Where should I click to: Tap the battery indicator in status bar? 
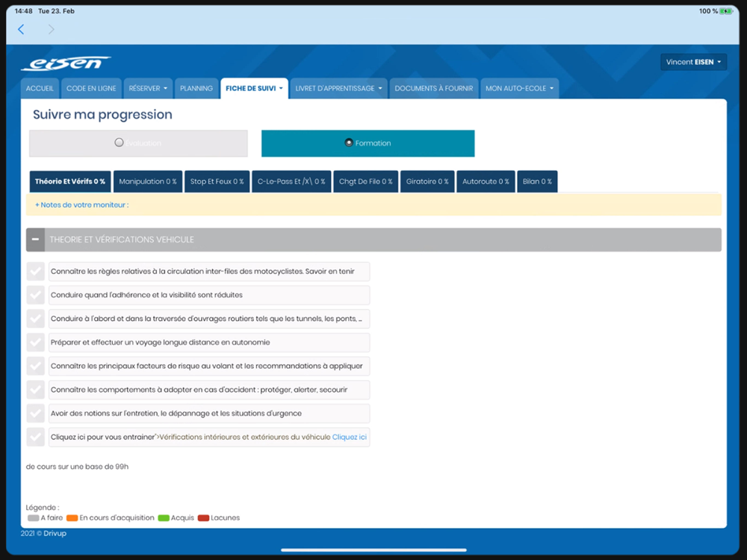(x=725, y=11)
